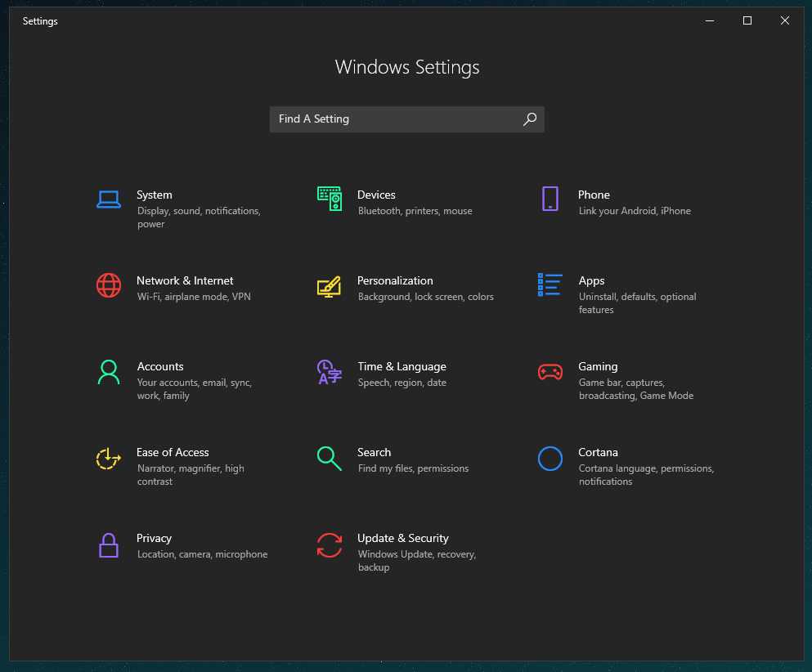Select the Network & Internet title
The height and width of the screenshot is (672, 812).
tap(185, 280)
